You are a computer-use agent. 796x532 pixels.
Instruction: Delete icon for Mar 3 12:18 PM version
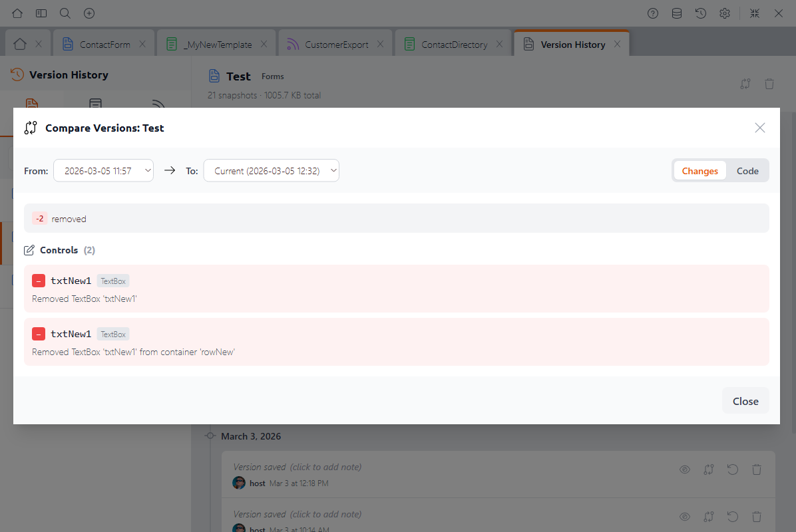pos(757,469)
